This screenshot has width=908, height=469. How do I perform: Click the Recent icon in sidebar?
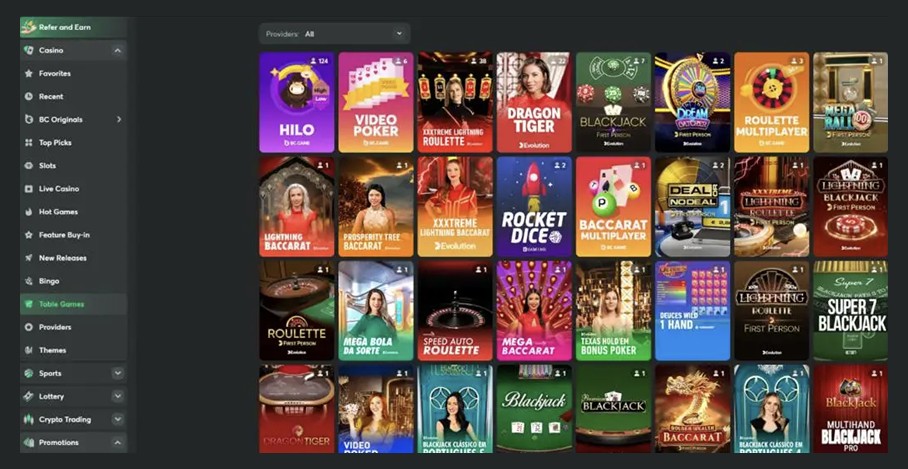[29, 97]
